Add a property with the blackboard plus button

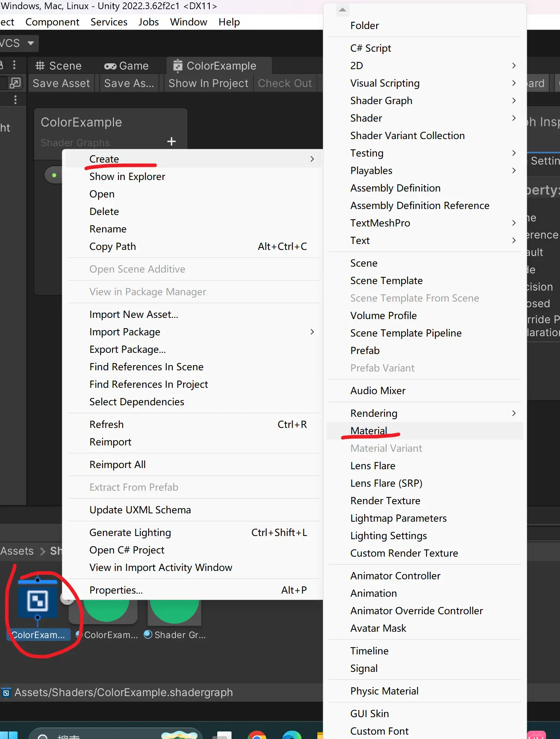[172, 141]
